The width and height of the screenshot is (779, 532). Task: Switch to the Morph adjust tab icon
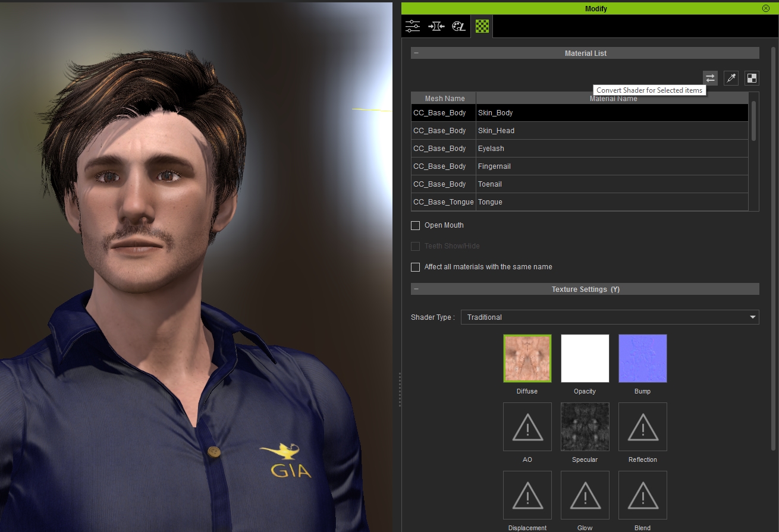[436, 26]
